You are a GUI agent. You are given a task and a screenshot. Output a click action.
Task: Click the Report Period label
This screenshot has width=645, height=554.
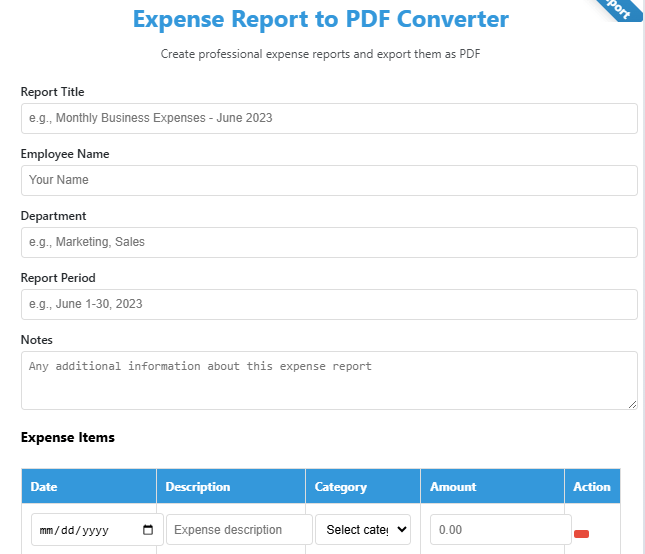click(58, 278)
